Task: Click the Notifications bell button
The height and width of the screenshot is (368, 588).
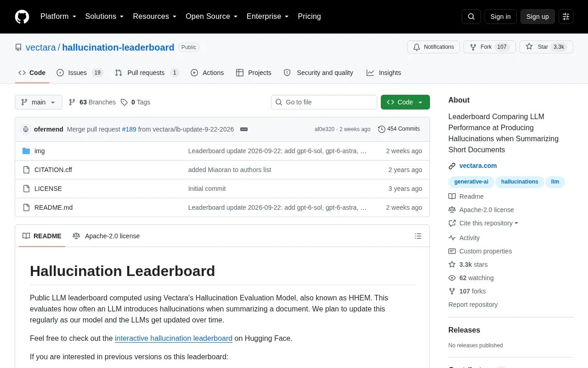Action: (x=433, y=47)
